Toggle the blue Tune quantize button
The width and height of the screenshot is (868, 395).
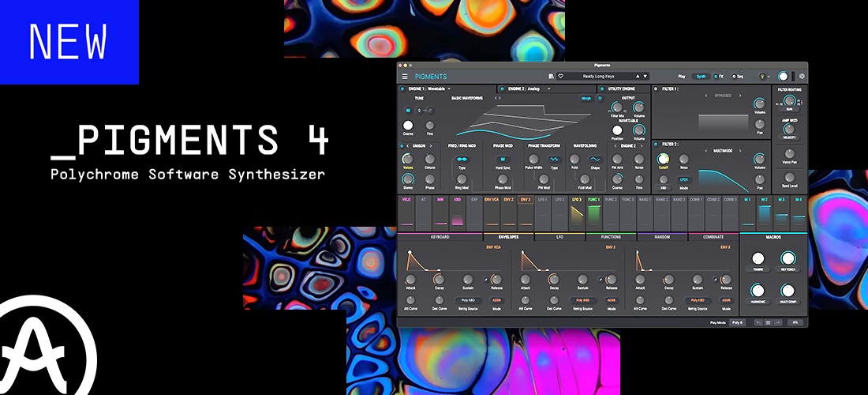[408, 111]
